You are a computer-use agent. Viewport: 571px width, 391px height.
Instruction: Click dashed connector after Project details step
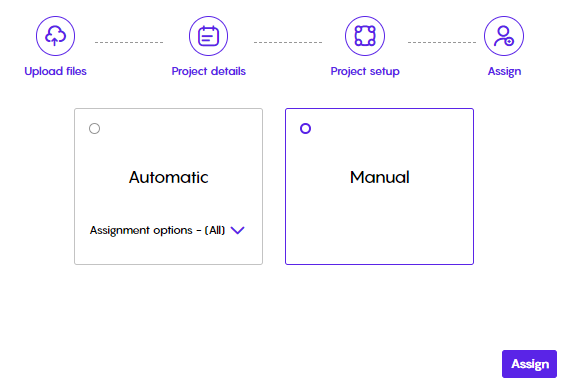(288, 43)
